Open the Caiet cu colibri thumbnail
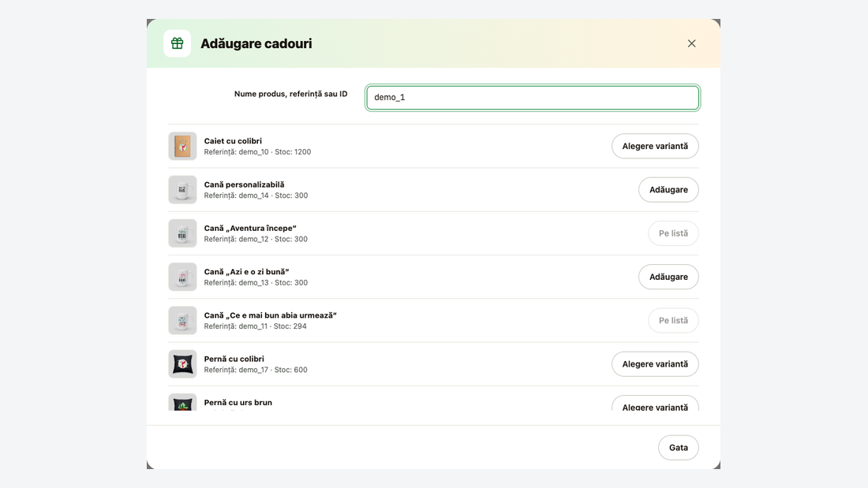The image size is (868, 488). coord(183,146)
